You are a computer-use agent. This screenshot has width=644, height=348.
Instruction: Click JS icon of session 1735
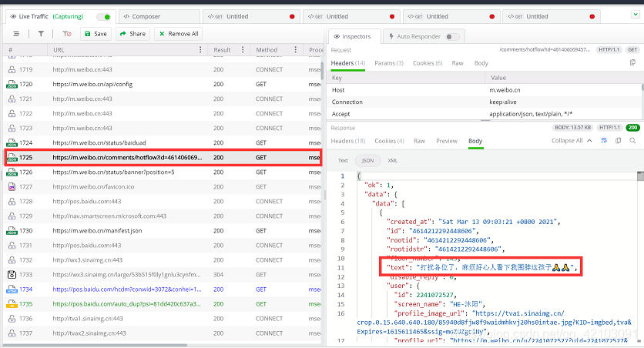(x=12, y=304)
